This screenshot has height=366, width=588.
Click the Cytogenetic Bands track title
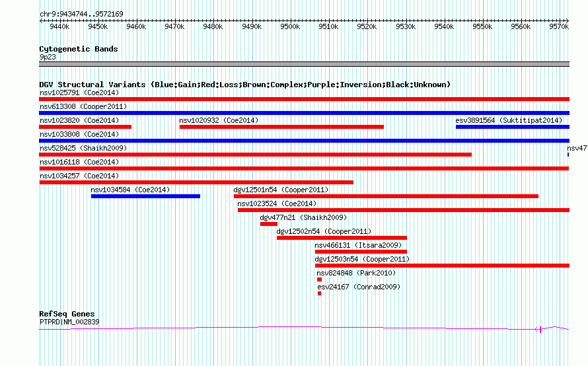point(79,49)
